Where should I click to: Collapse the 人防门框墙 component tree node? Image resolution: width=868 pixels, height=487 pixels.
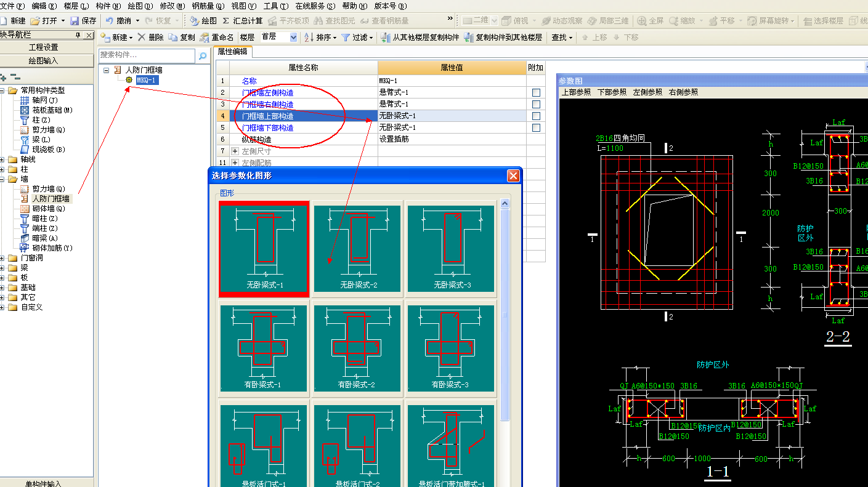pyautogui.click(x=106, y=70)
